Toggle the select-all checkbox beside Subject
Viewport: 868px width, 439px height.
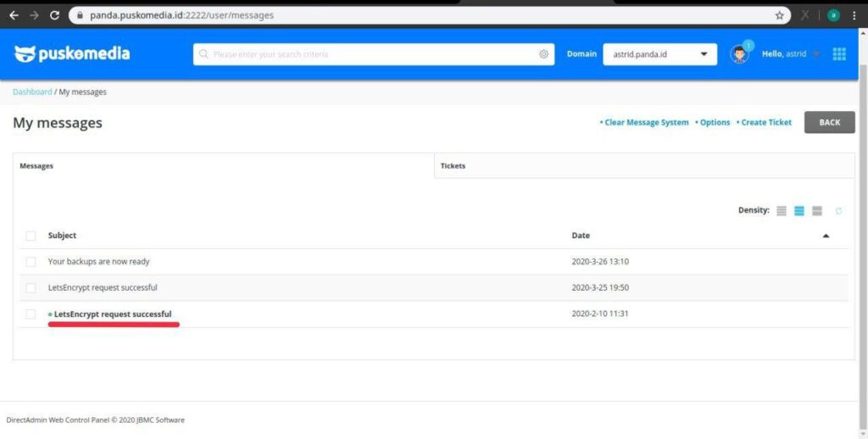pos(31,236)
